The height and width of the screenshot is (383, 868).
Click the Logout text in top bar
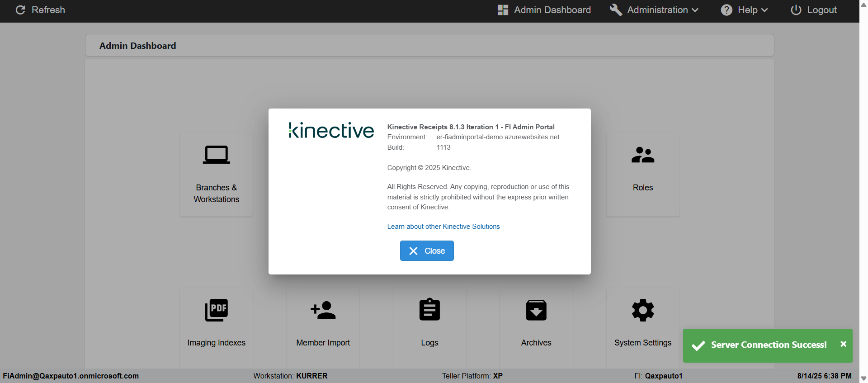pos(822,10)
